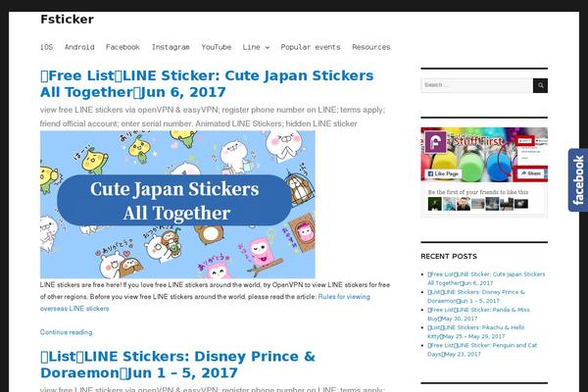Open the iOS menu item
The image size is (588, 392).
(46, 47)
